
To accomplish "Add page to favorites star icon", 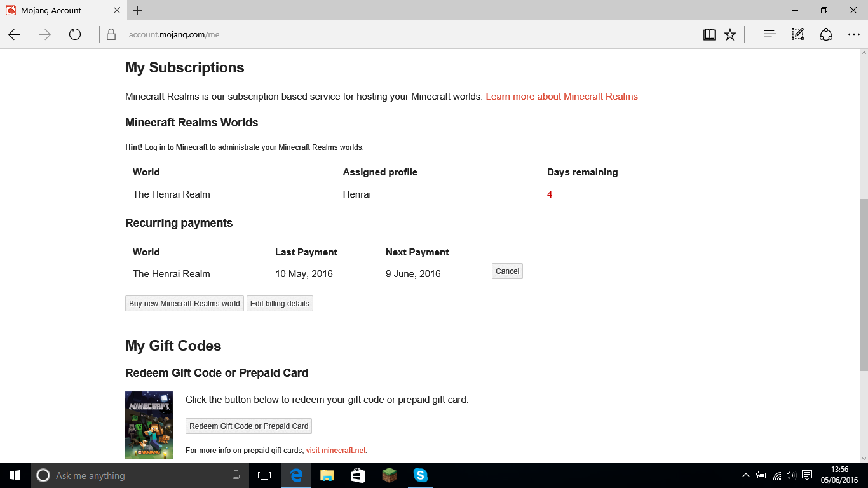I will (730, 35).
